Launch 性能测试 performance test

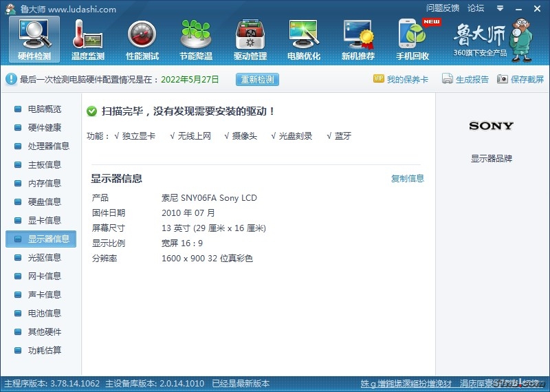(142, 39)
